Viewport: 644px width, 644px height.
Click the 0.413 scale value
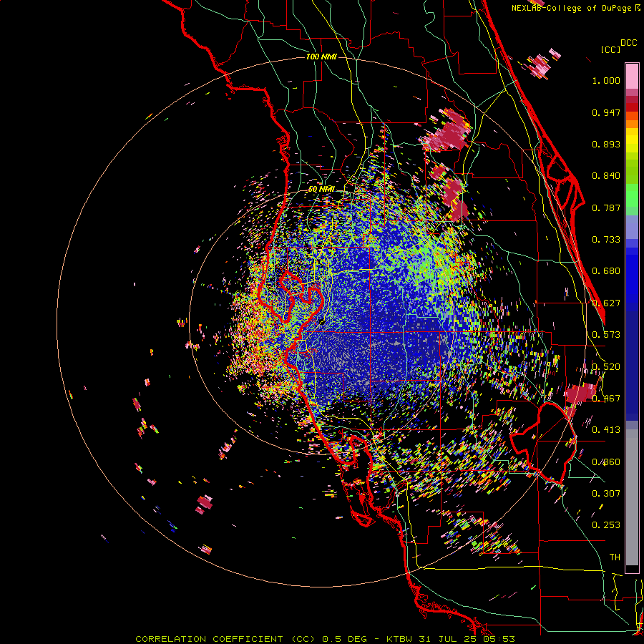coord(606,430)
